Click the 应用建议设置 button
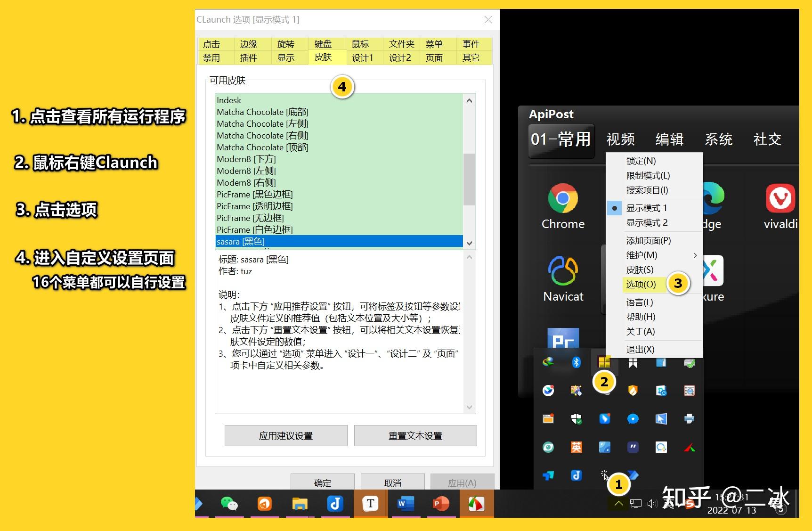The image size is (812, 531). (285, 435)
